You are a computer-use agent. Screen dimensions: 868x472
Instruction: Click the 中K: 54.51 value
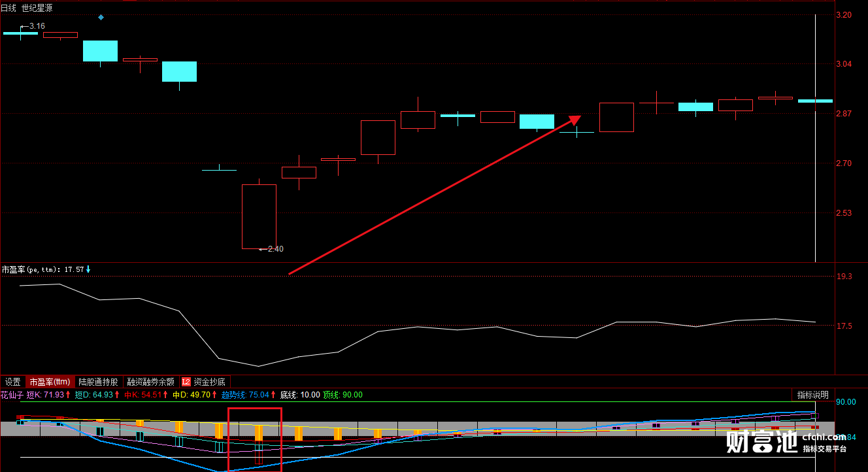tap(143, 395)
